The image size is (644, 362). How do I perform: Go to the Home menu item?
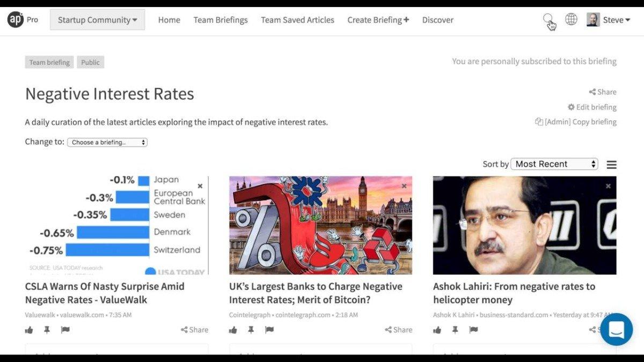tap(169, 20)
